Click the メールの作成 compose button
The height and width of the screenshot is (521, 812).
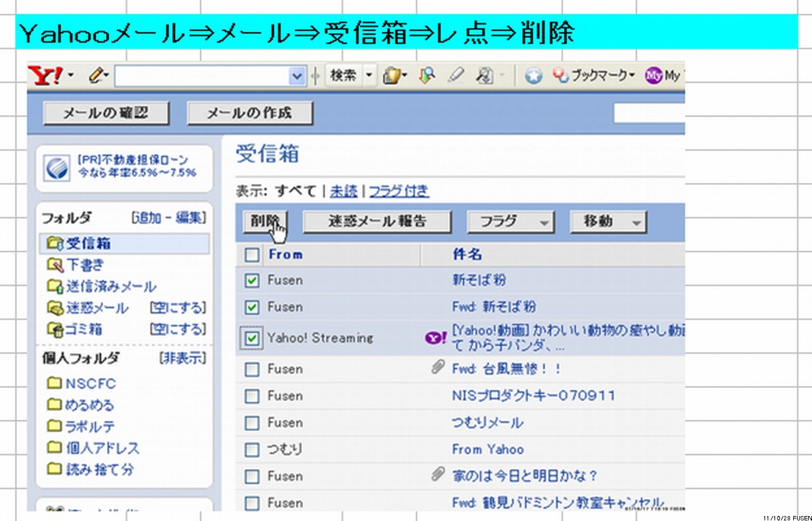[249, 113]
